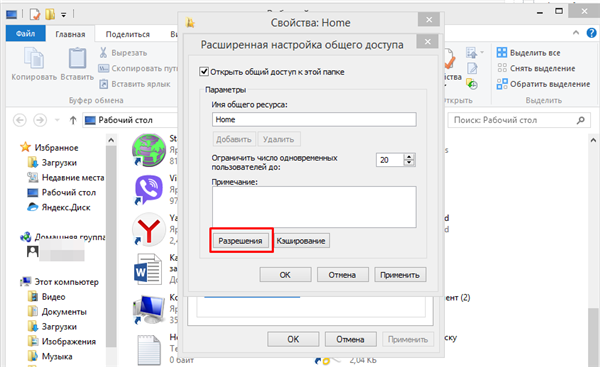Uncheck 'Открыть общий доступ к этой папке'
The width and height of the screenshot is (600, 367).
204,72
